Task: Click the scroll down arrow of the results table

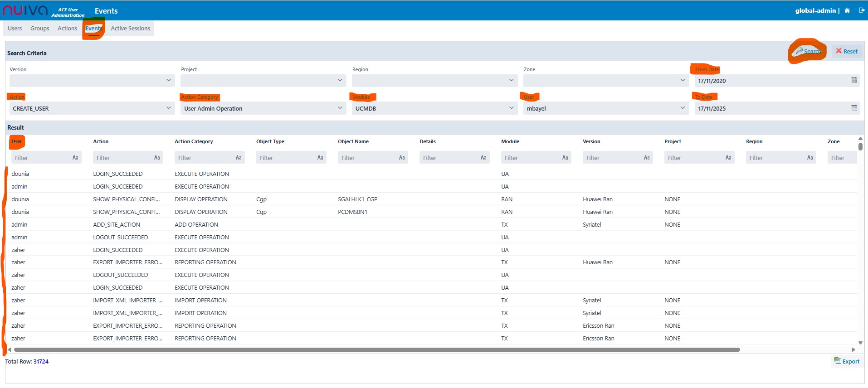Action: [860, 343]
